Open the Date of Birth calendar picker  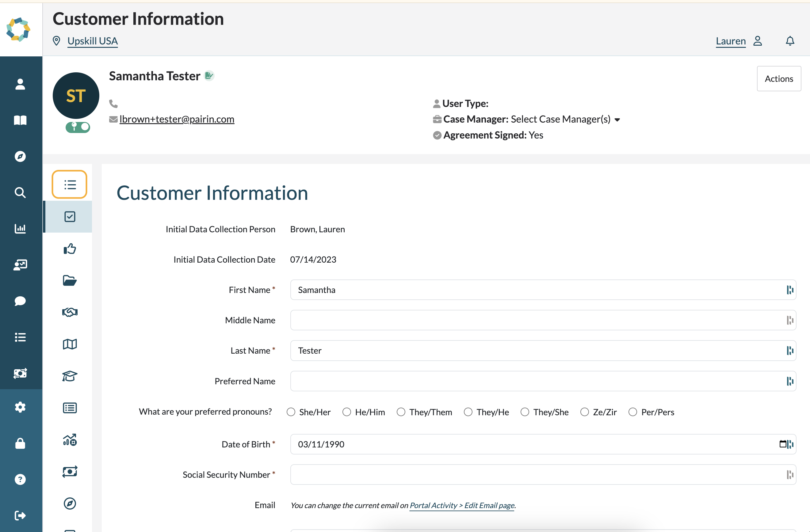pyautogui.click(x=782, y=444)
